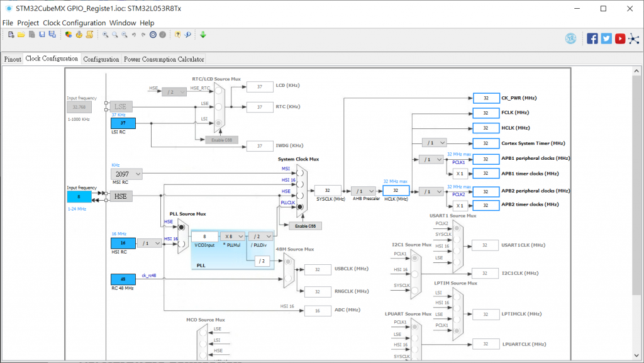Open the Clock Configuration menu
The width and height of the screenshot is (644, 363).
[x=74, y=23]
